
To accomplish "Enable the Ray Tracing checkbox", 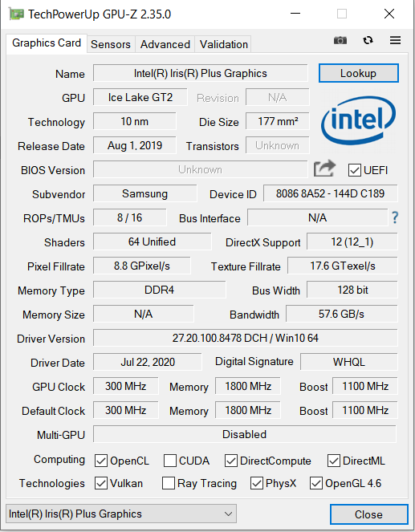I will click(x=169, y=483).
